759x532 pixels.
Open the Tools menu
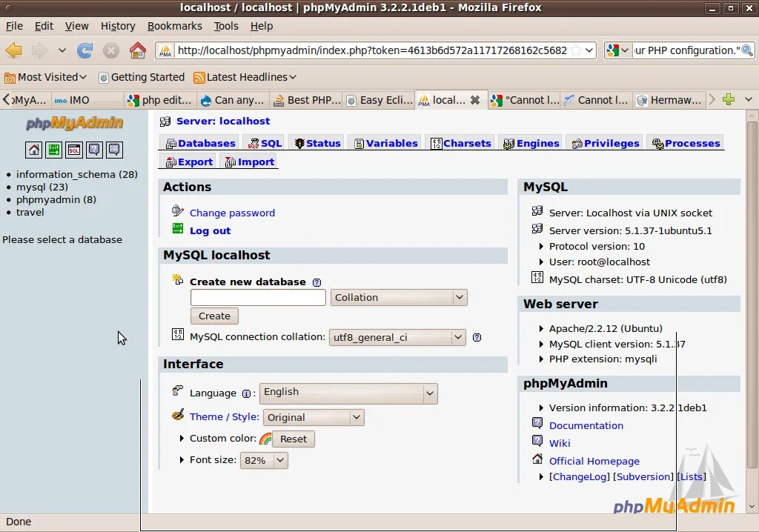(x=226, y=26)
